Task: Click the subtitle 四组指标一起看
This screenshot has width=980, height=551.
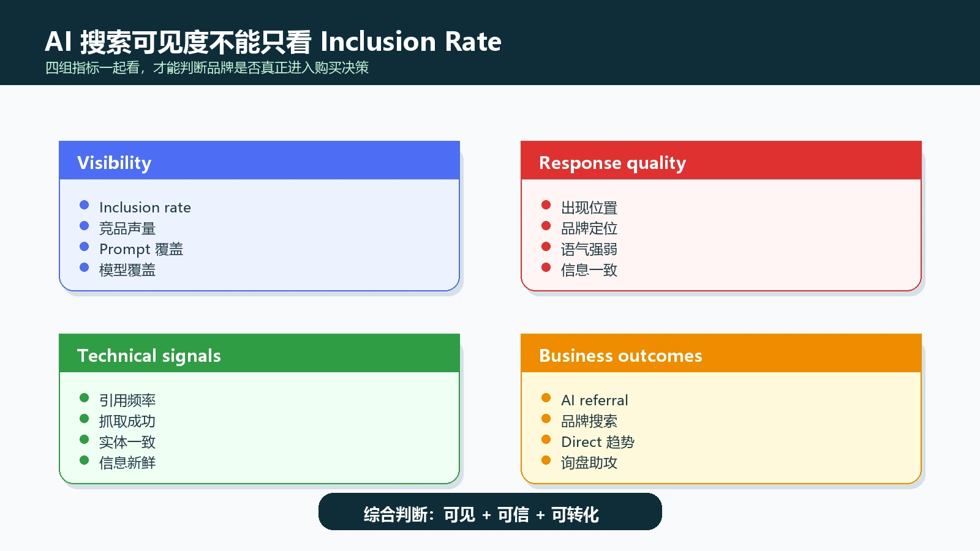Action: [207, 68]
